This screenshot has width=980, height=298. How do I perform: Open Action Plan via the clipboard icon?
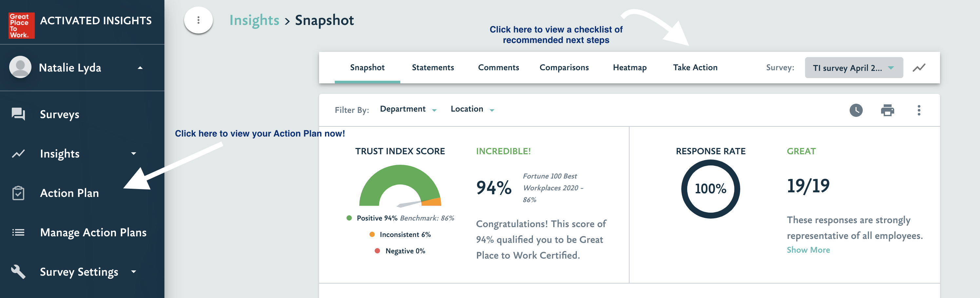(x=18, y=193)
